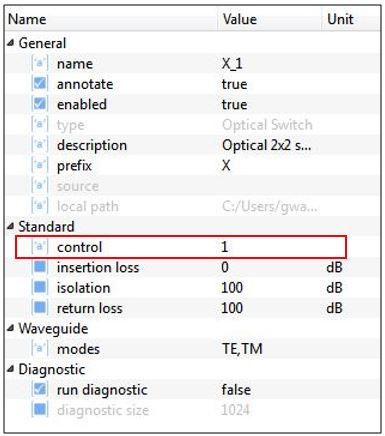Click the blue number icon beside return loss
385x436 pixels.
[40, 308]
